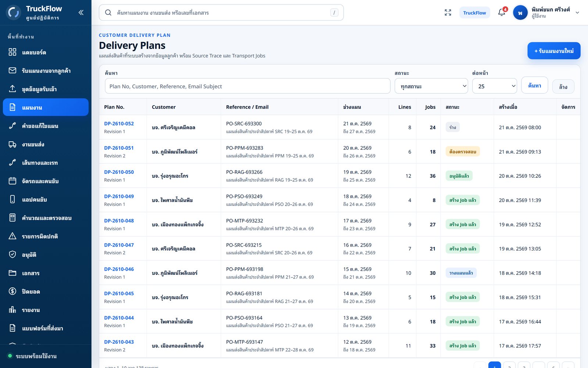Click the upload icon for ชุดข้อมูลรับเข้า
The width and height of the screenshot is (588, 368).
[x=12, y=89]
